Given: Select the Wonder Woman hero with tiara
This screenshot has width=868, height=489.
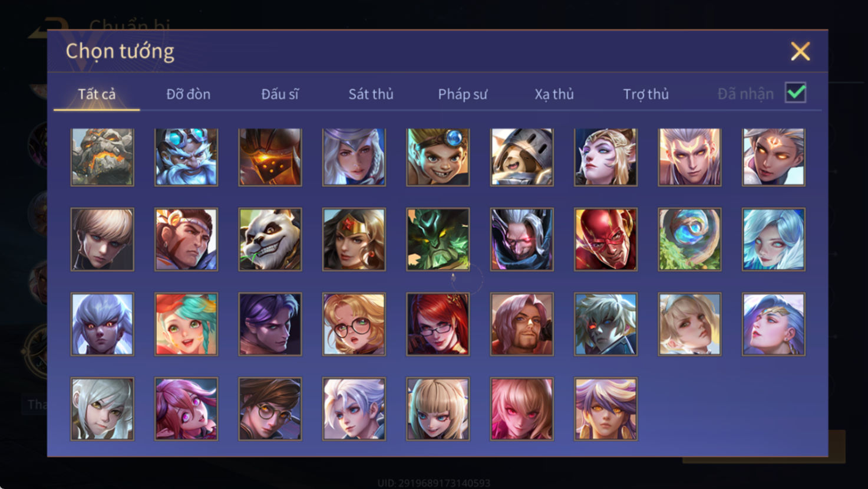Looking at the screenshot, I should 354,239.
